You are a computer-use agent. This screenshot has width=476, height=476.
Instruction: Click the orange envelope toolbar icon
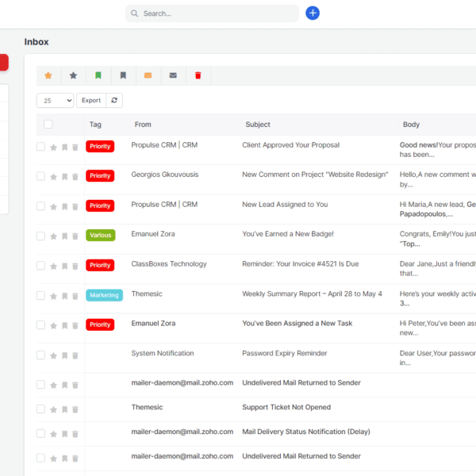pos(148,75)
